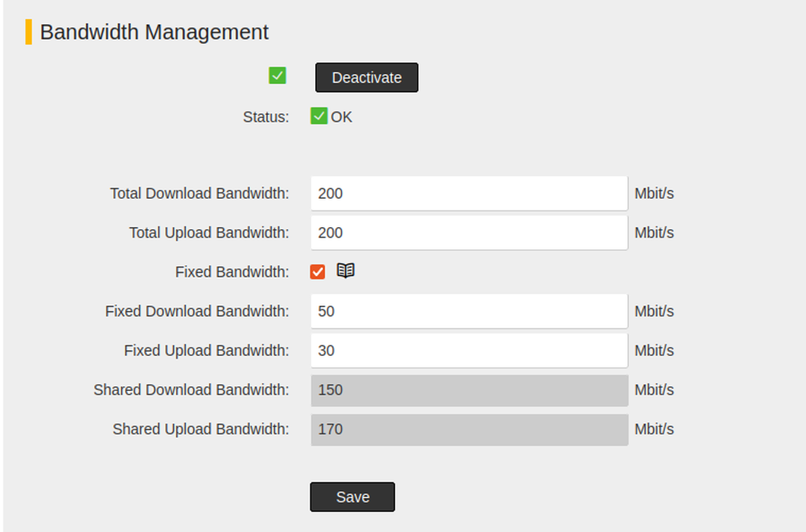Click the Fixed Download Bandwidth label

pos(197,311)
